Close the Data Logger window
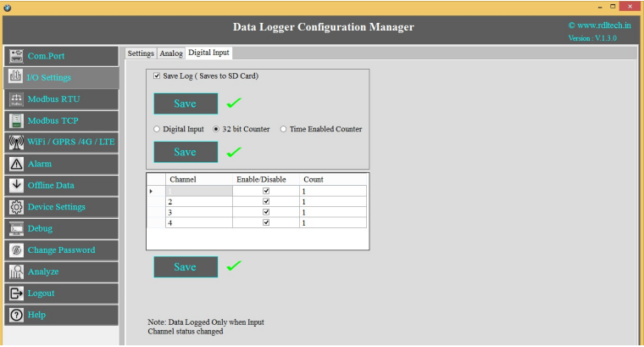 coord(630,7)
